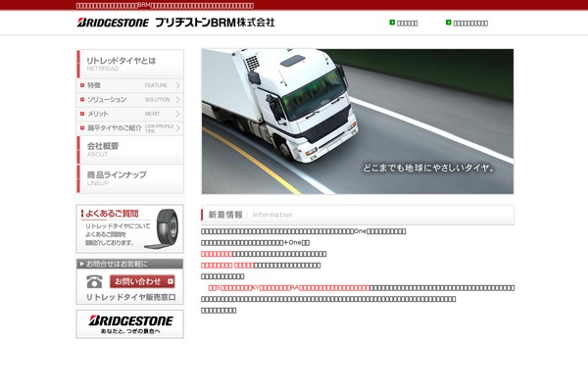Viewport: 588px width, 392px height.
Task: Open the よくあるご質問 FAQ banner
Action: pyautogui.click(x=129, y=228)
